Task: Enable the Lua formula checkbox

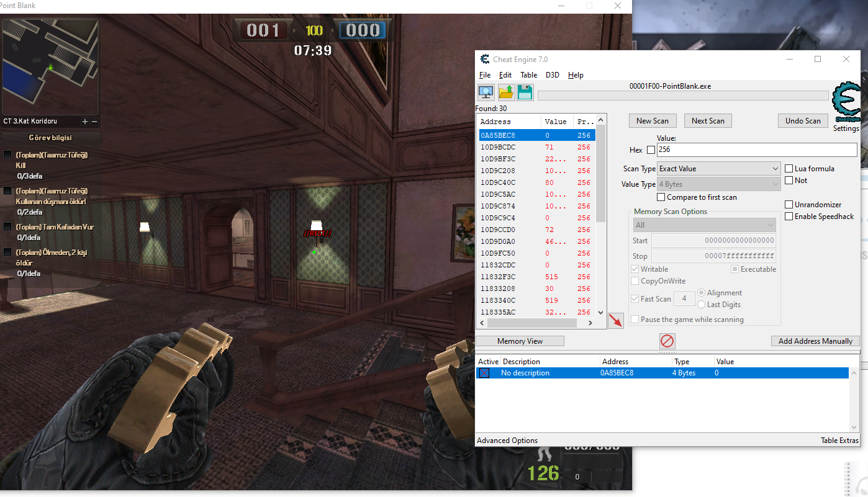Action: point(789,169)
